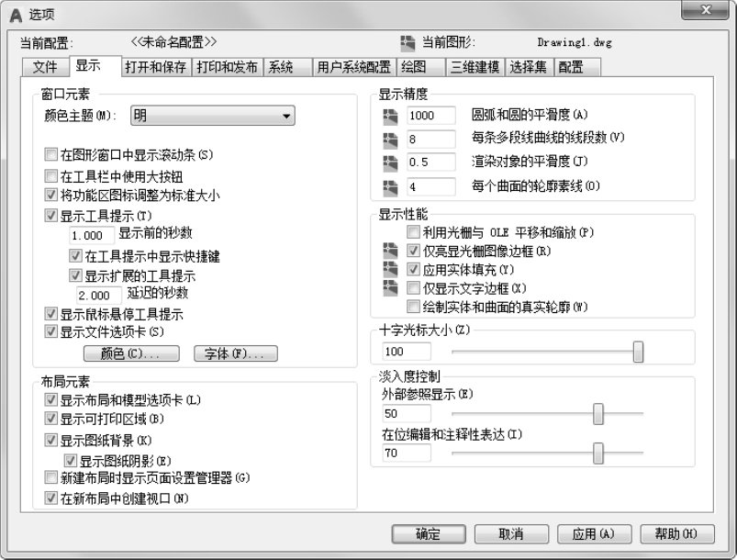
Task: Click the contour lines field showing 4
Action: (431, 186)
